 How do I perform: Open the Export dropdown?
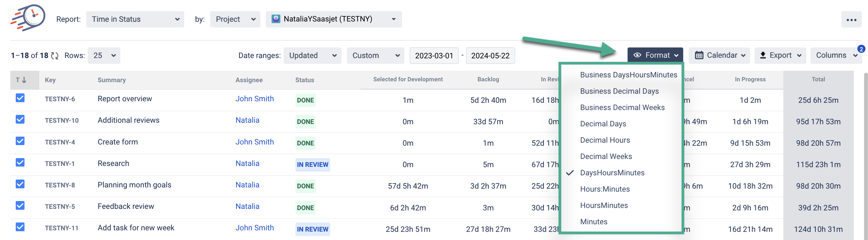(x=780, y=55)
